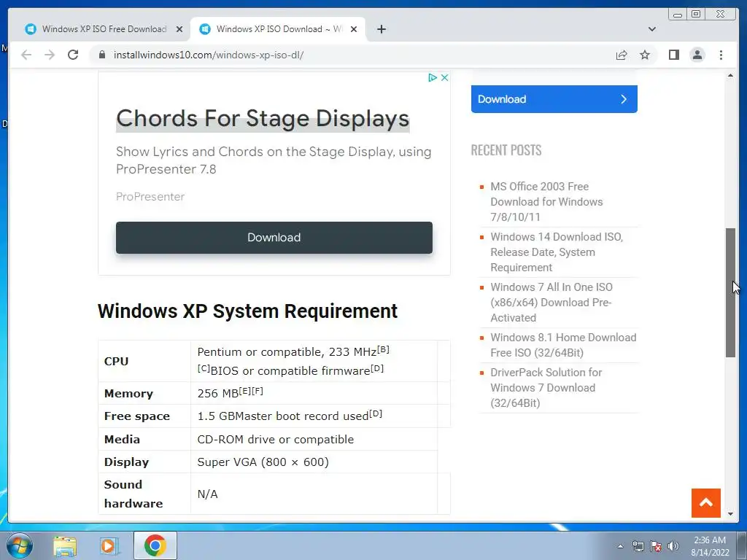Click Pentium or compatible, 233 MHz text
The width and height of the screenshot is (747, 560).
pos(293,351)
